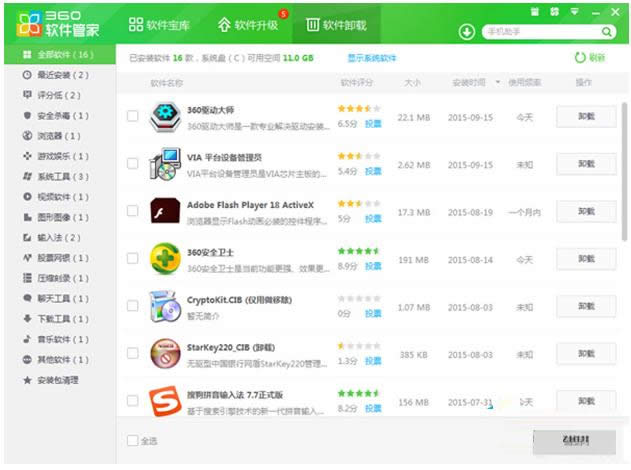The image size is (631, 470).
Task: Check the box for 360驱动大师
Action: (x=133, y=116)
